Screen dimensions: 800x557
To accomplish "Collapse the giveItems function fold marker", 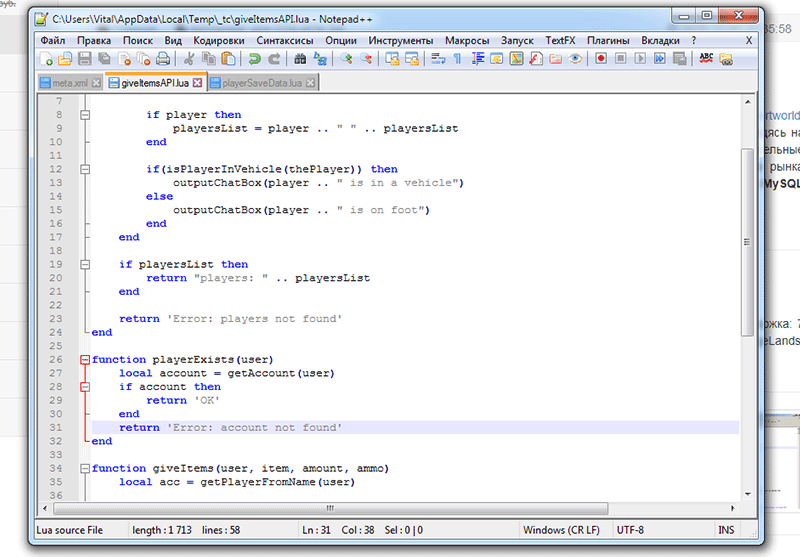I will coord(85,468).
